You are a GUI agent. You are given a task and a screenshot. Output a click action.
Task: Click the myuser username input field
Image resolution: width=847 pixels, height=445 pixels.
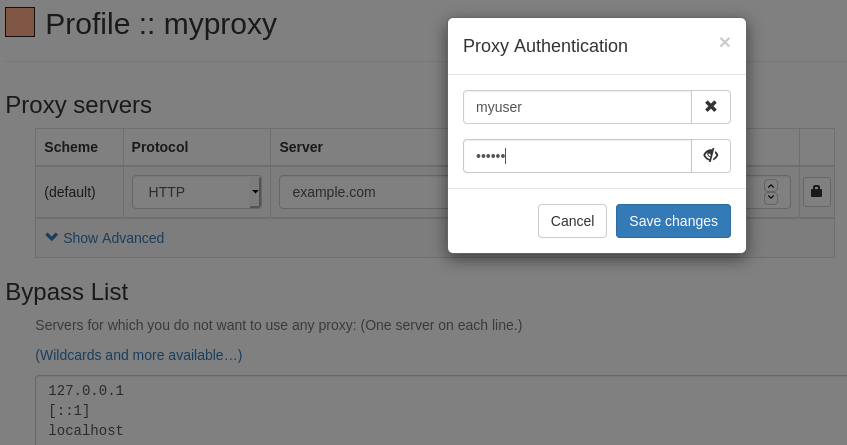[x=577, y=107]
